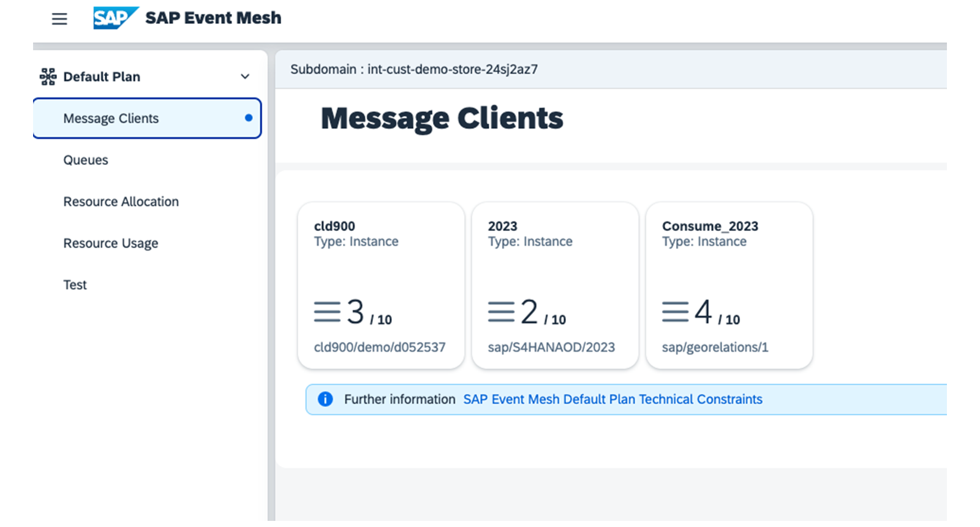This screenshot has width=980, height=527.
Task: Open Resource Usage page
Action: point(111,243)
